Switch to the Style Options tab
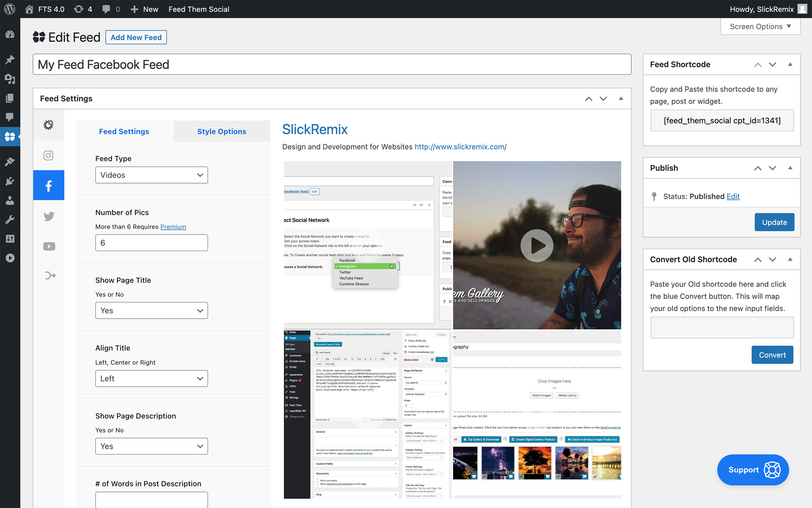 point(222,131)
